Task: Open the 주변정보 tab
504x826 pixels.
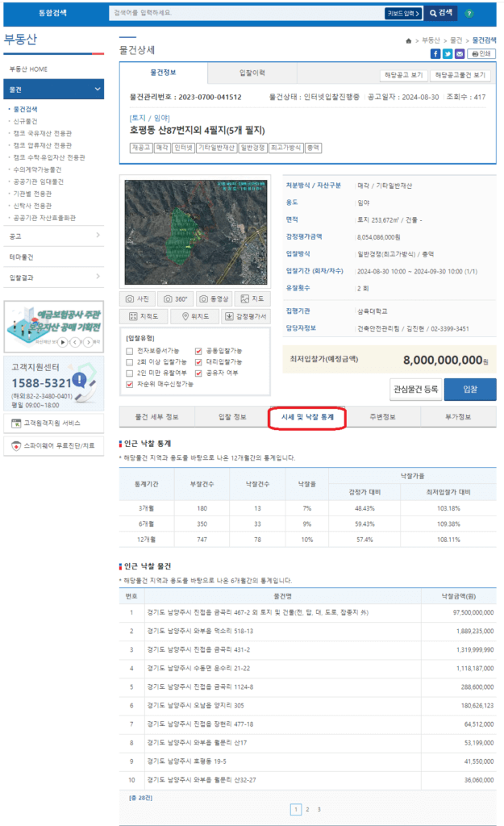Action: [383, 417]
